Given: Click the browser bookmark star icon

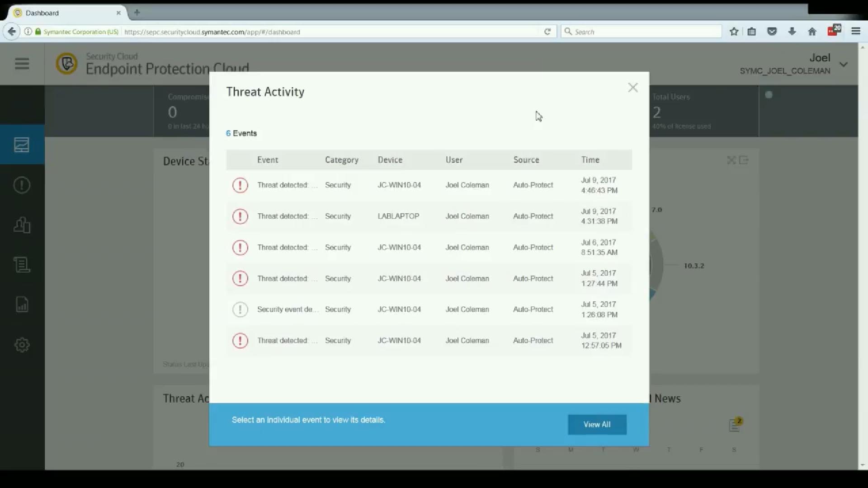Looking at the screenshot, I should [x=734, y=32].
